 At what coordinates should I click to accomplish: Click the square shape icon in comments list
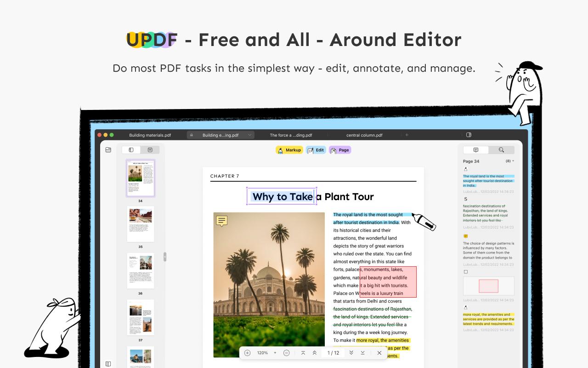(x=465, y=272)
